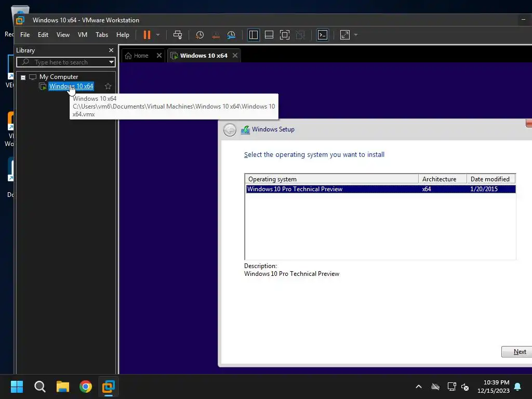
Task: Pause the running virtual machine
Action: point(147,35)
